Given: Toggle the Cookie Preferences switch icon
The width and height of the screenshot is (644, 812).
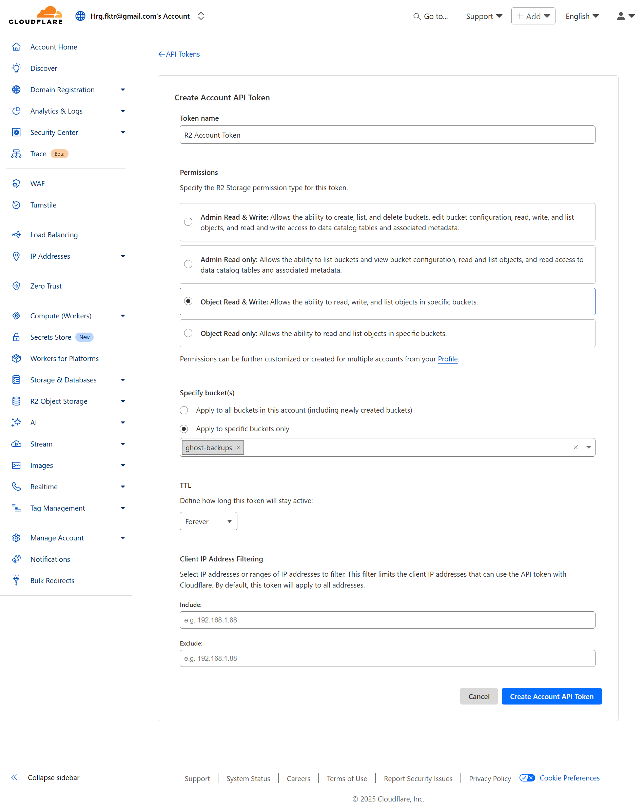Looking at the screenshot, I should tap(527, 778).
